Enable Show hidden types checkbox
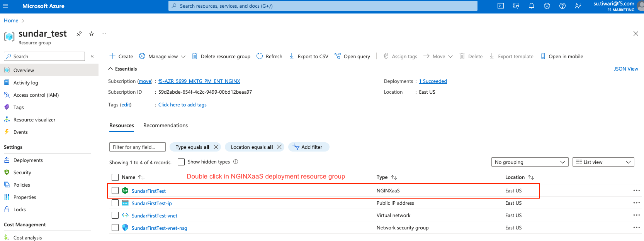 coord(181,162)
